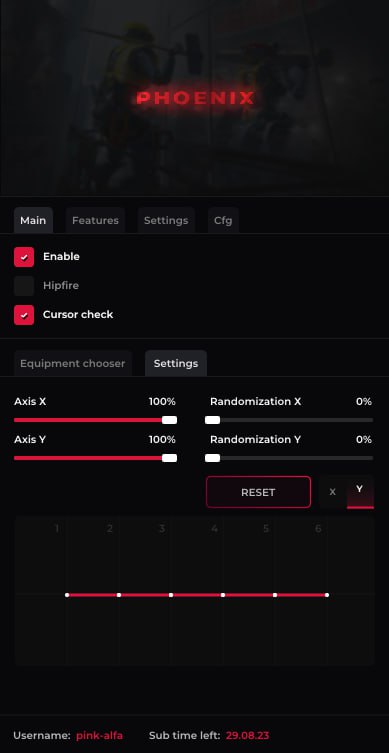Select graph point under column 1

coord(67,595)
